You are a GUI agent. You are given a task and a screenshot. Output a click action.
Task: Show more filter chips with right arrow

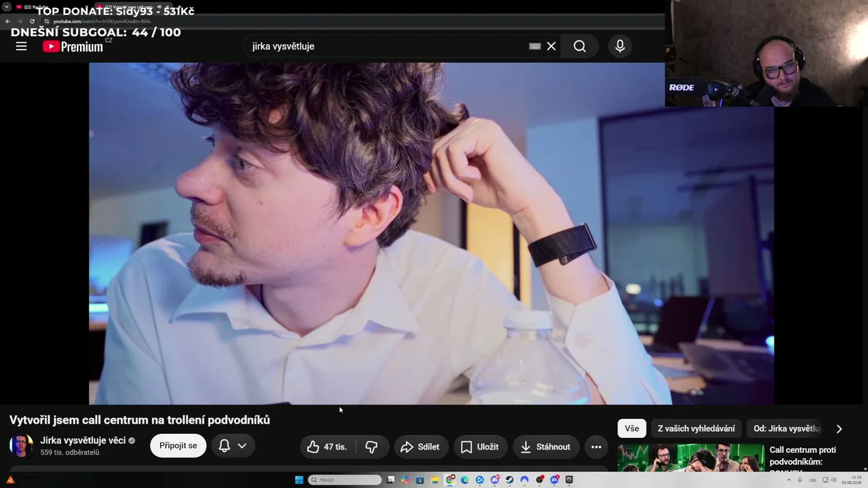pyautogui.click(x=839, y=428)
